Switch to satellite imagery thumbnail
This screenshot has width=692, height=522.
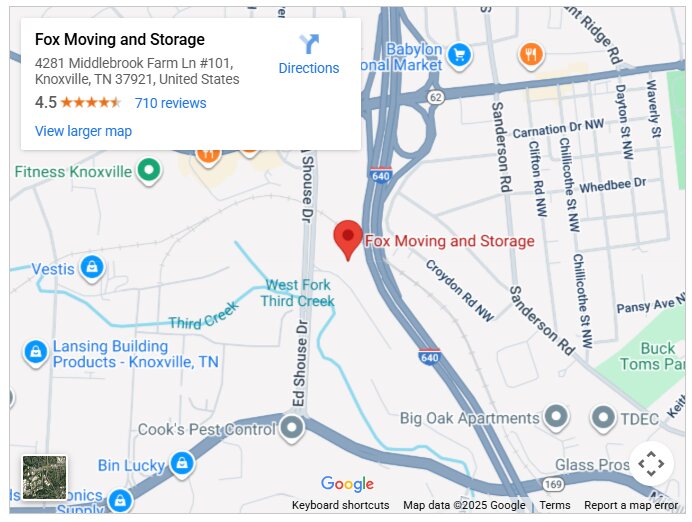click(x=45, y=478)
